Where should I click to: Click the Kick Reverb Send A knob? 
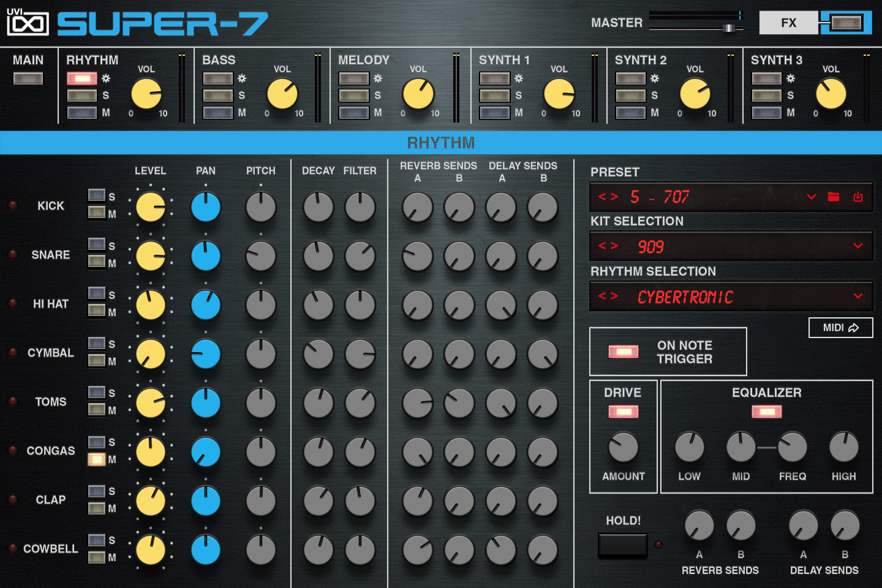point(418,207)
